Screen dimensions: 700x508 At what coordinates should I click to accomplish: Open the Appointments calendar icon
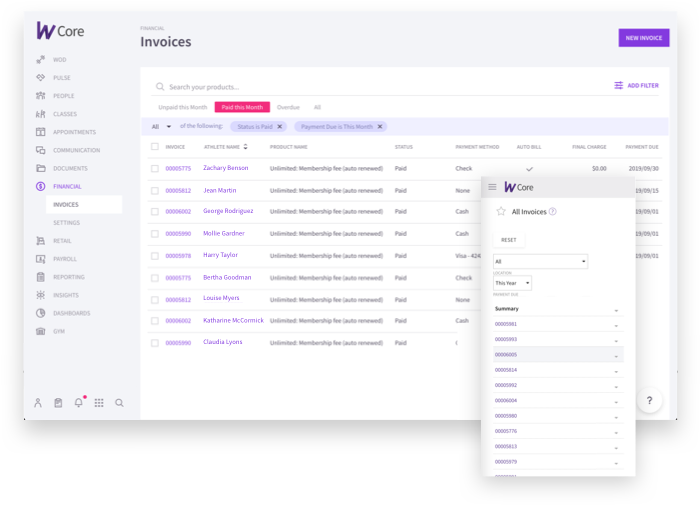[x=41, y=132]
